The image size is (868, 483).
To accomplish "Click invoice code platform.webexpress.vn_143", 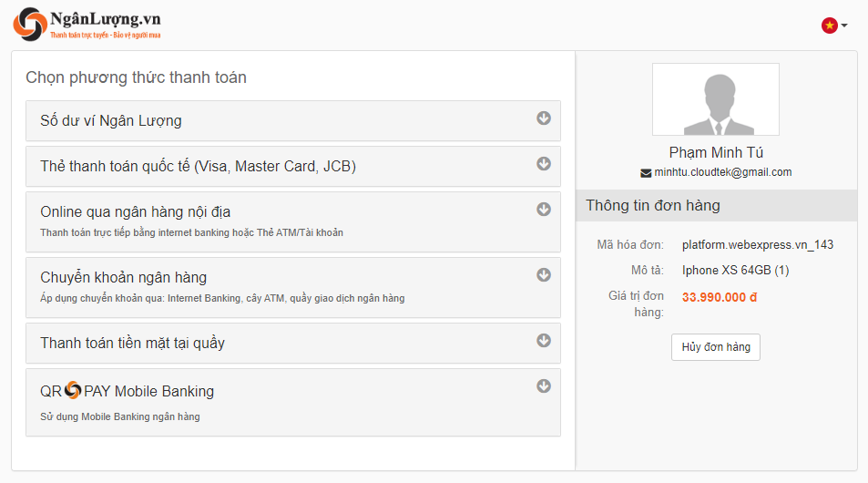I will [758, 245].
